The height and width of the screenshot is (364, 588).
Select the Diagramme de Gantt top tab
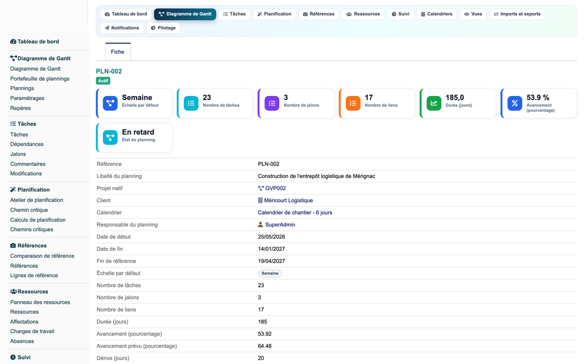pyautogui.click(x=185, y=14)
